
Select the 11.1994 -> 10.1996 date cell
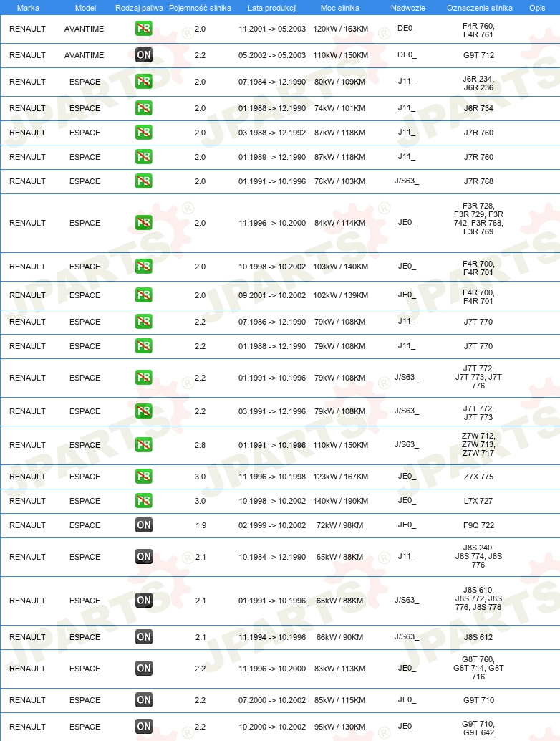[272, 637]
